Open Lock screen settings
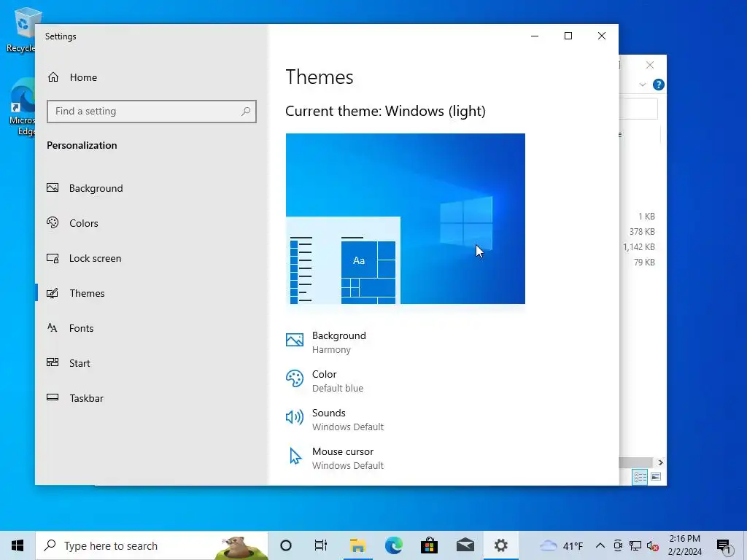The width and height of the screenshot is (747, 560). (x=84, y=258)
